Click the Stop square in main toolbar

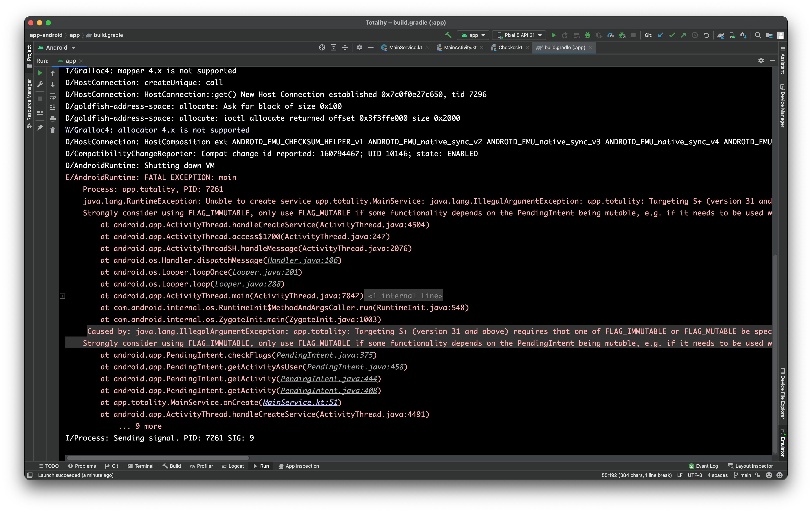pos(633,35)
